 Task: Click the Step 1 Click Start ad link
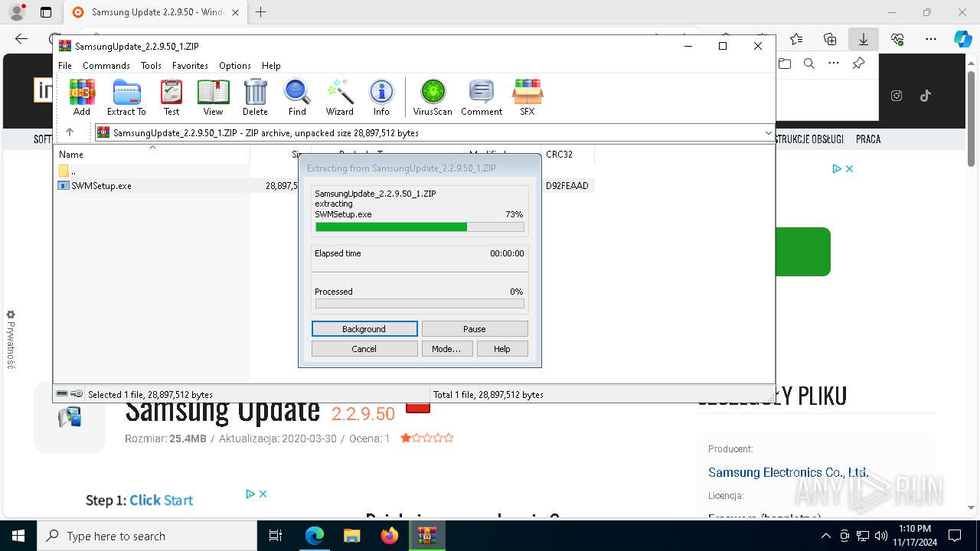pyautogui.click(x=139, y=500)
